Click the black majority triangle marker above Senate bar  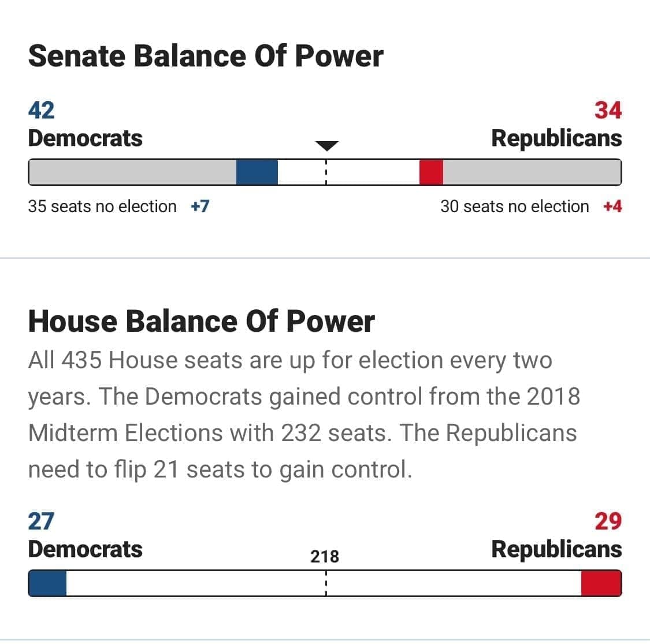click(x=326, y=145)
